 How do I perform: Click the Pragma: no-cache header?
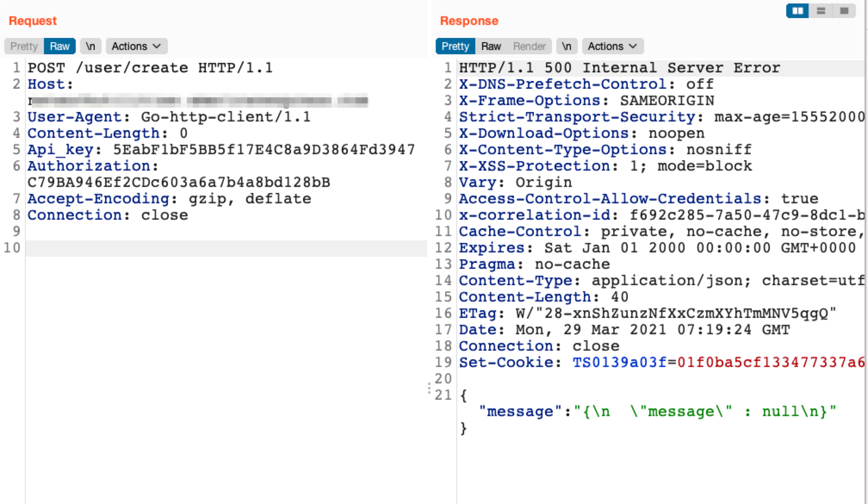click(534, 264)
